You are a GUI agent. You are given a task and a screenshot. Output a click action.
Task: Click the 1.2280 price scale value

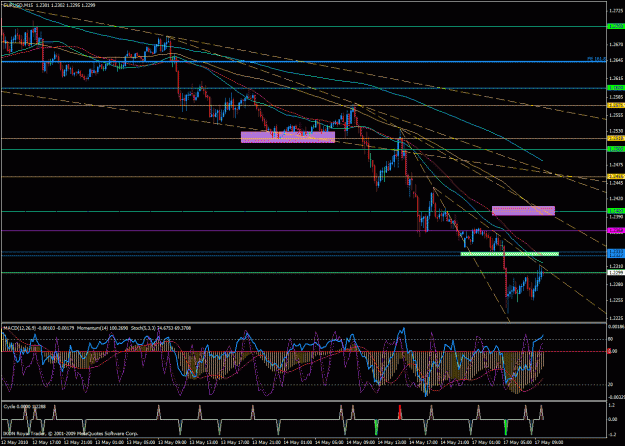614,284
